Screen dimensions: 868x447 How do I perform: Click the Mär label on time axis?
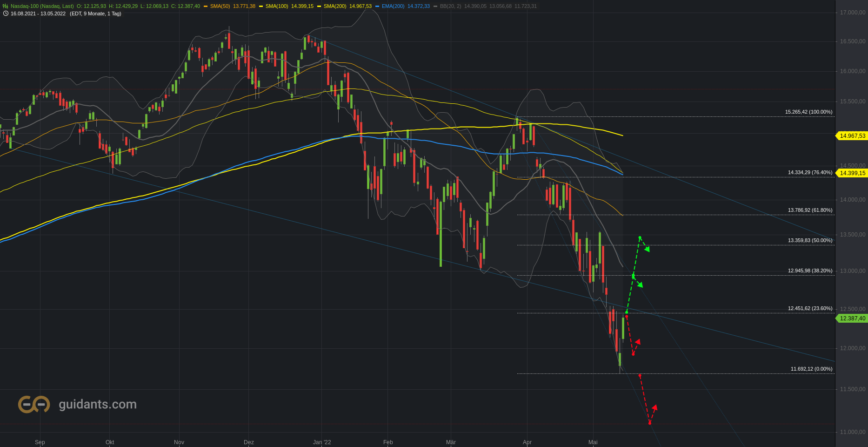(451, 442)
